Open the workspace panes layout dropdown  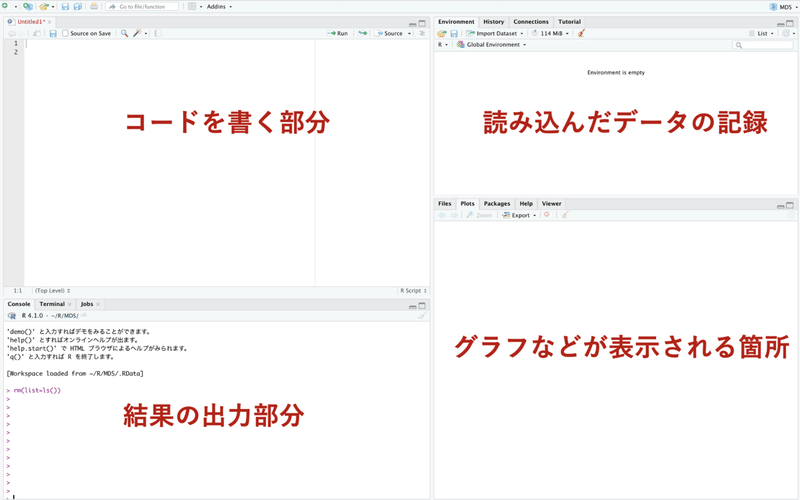coord(195,7)
